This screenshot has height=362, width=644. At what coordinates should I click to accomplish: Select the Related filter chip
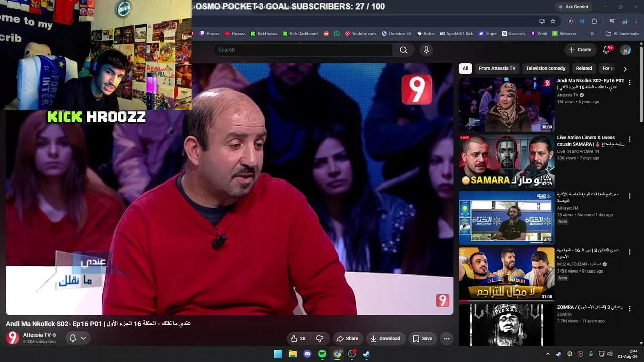point(584,68)
